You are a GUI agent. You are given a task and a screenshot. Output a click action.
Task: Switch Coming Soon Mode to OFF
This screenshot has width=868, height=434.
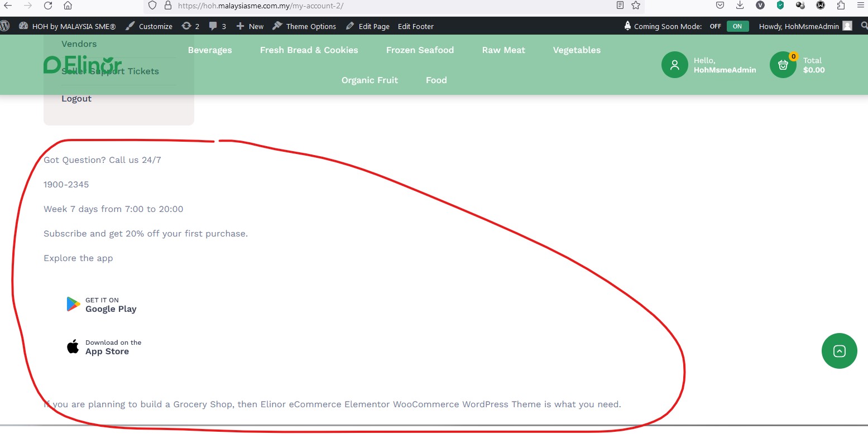pos(716,26)
